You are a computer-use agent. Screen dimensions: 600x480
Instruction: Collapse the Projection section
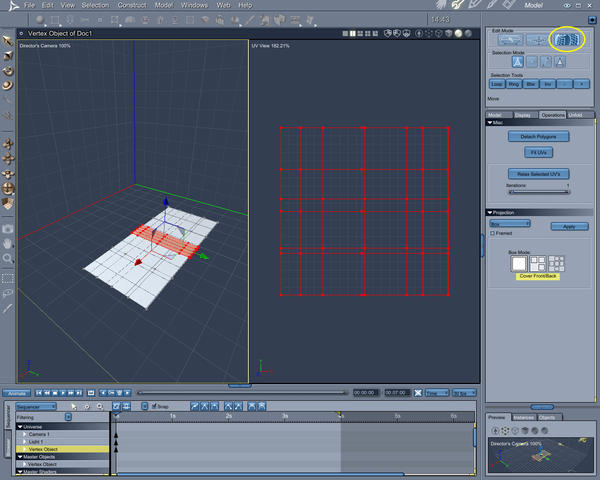pyautogui.click(x=490, y=212)
